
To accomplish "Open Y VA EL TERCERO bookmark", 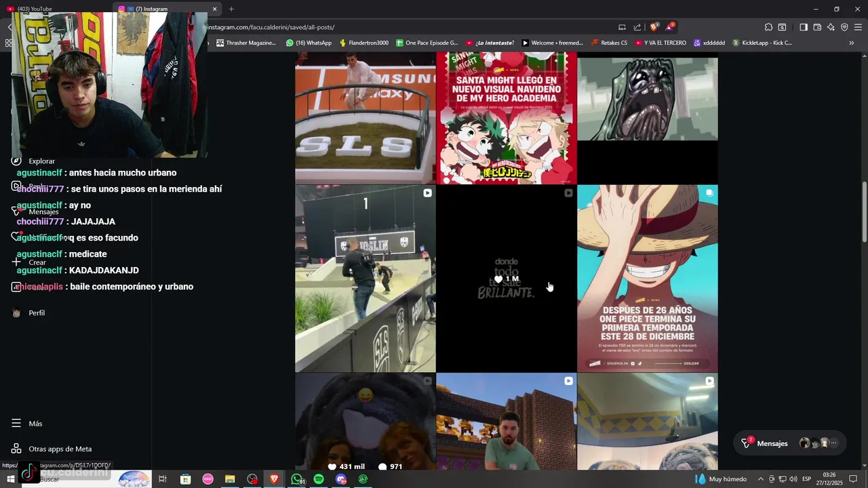I will coord(660,43).
